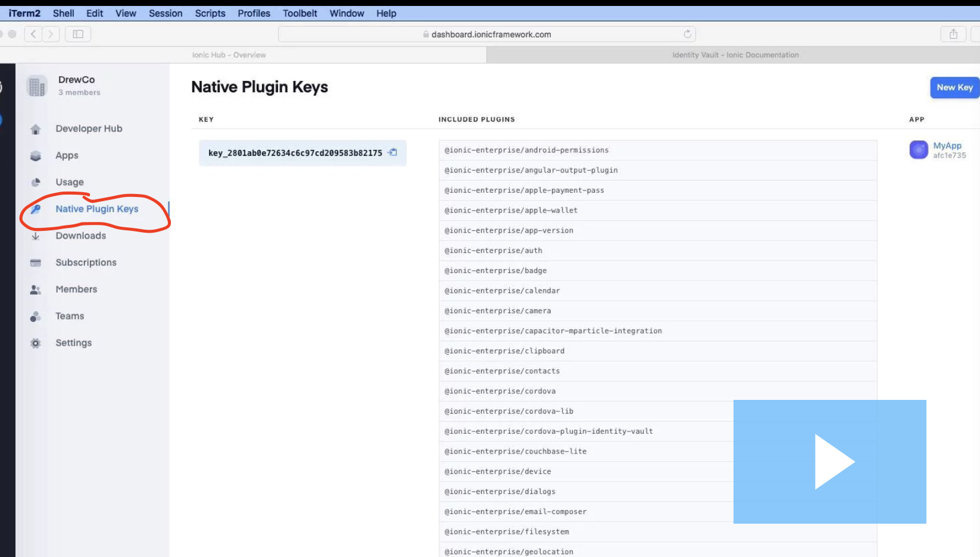The width and height of the screenshot is (980, 557).
Task: Click @ionic-enterprise/badge plugin row
Action: [x=658, y=271]
